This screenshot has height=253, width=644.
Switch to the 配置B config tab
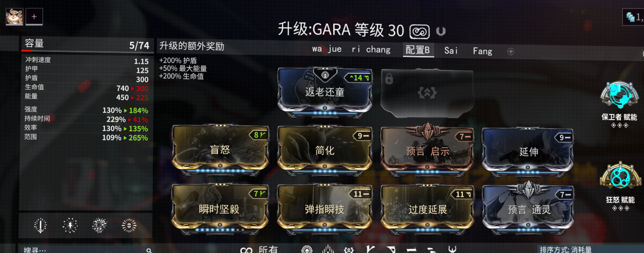(418, 50)
